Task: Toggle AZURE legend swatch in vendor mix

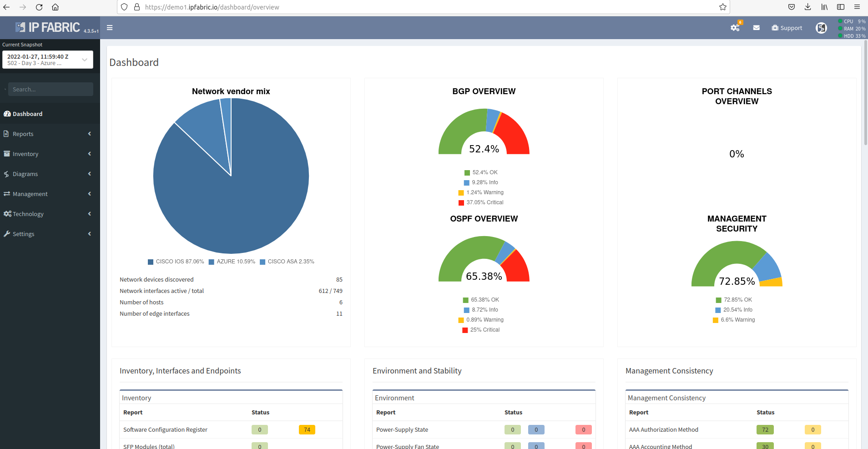Action: point(212,262)
